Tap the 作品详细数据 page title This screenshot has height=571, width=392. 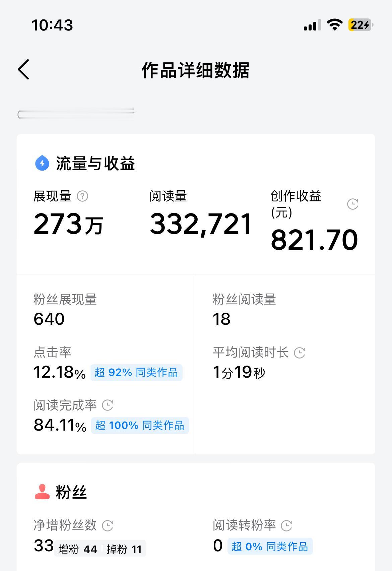[x=196, y=70]
